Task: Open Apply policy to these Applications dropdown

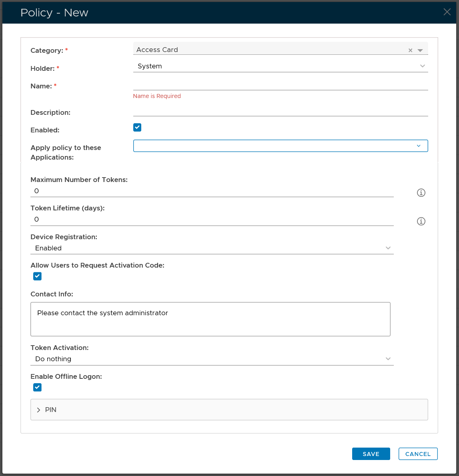Action: click(280, 146)
